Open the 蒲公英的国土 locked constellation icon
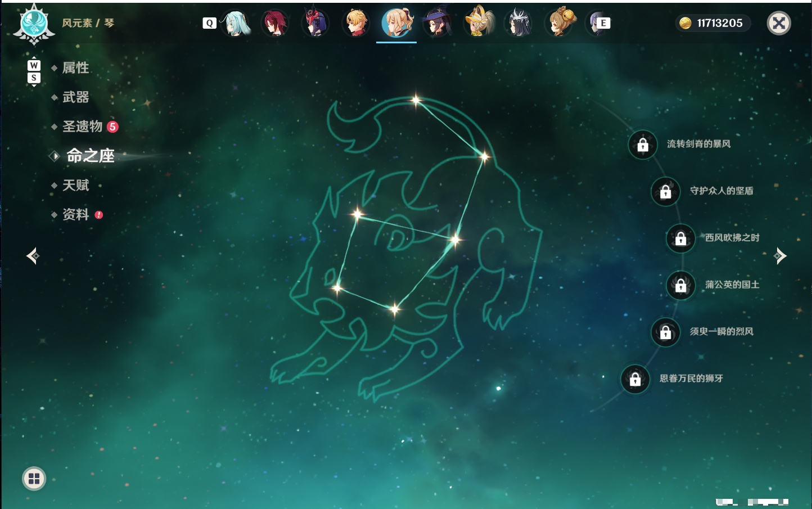Viewport: 812px width, 509px height. (681, 285)
